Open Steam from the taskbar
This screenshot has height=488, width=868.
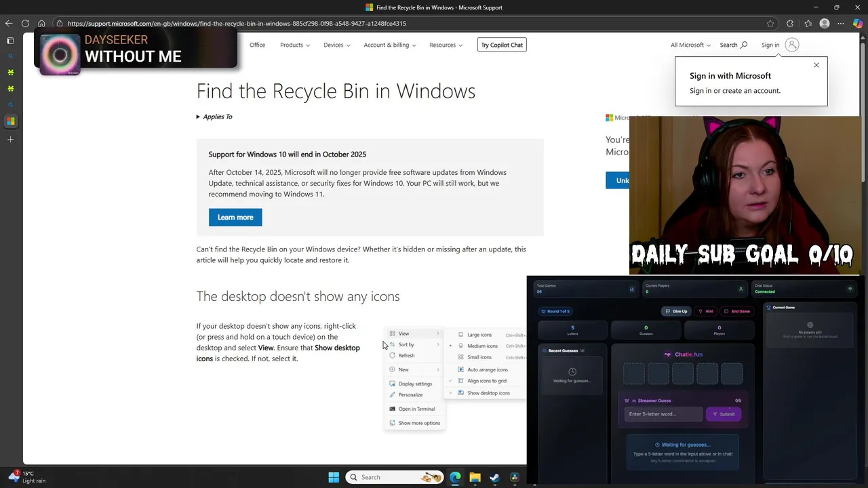[x=494, y=477]
